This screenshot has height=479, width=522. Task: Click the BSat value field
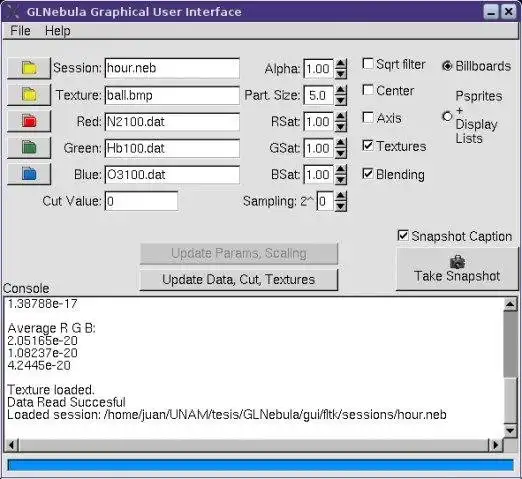pos(319,174)
